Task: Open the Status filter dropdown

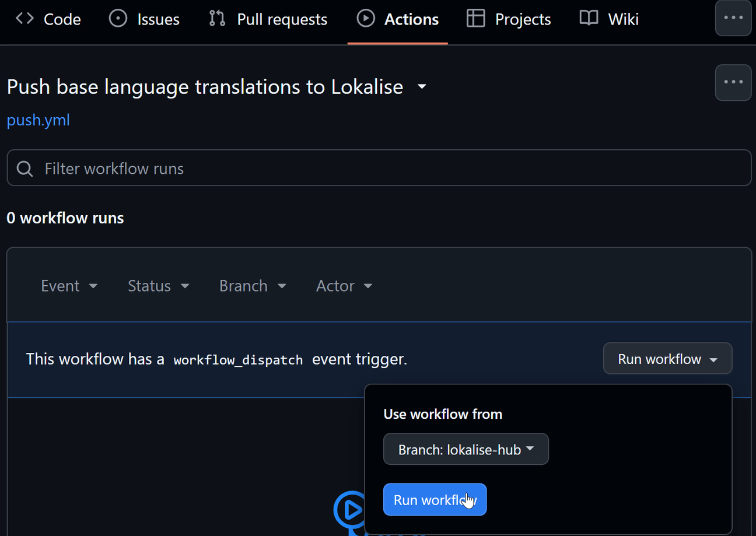Action: pyautogui.click(x=157, y=286)
